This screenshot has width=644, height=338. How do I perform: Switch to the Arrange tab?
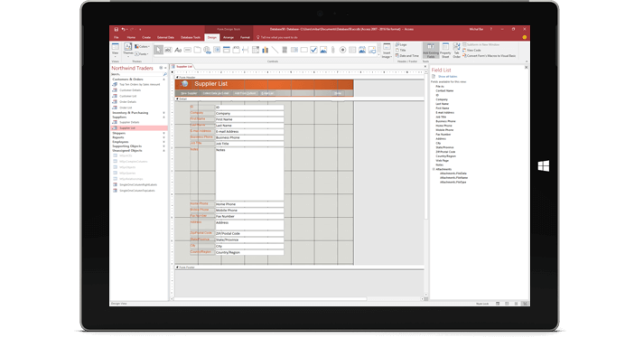click(229, 37)
